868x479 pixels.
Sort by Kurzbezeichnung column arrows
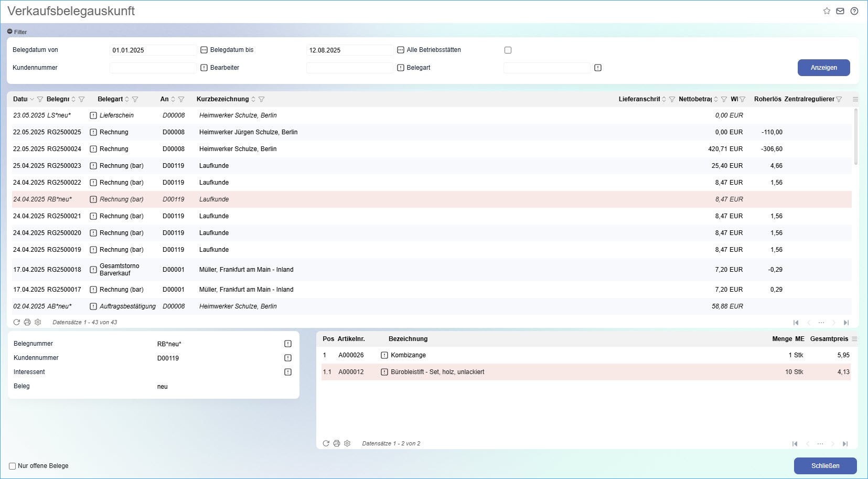(x=253, y=99)
